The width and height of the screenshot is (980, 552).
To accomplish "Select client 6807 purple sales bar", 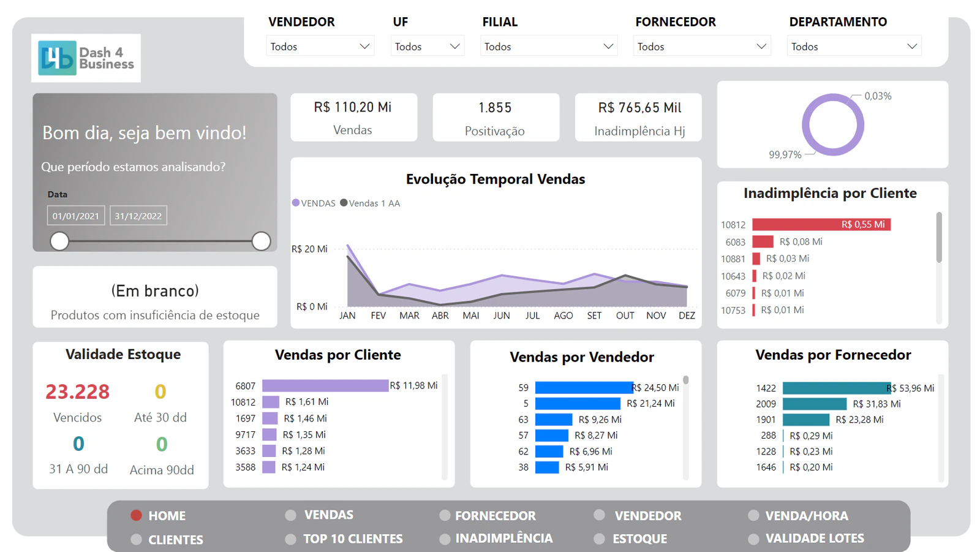I will [x=325, y=385].
